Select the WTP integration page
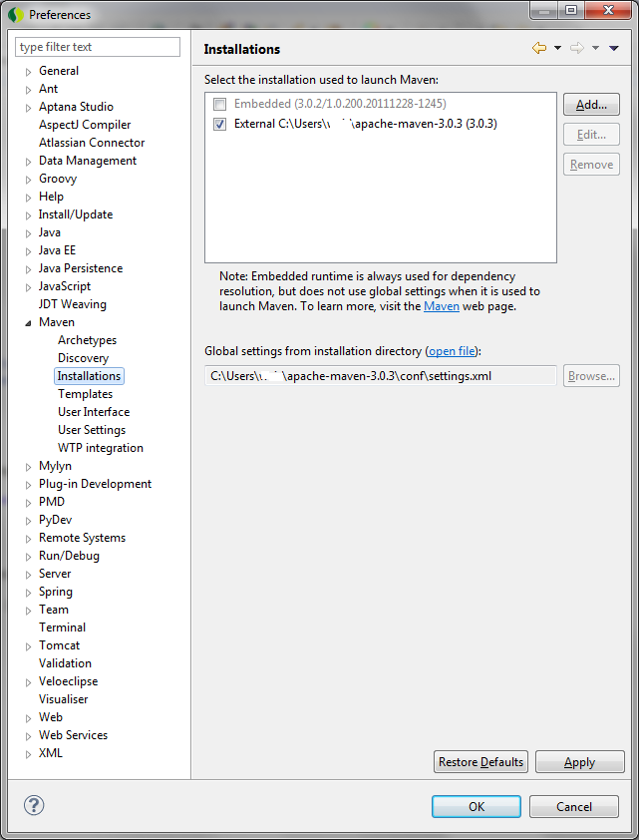Viewport: 639px width, 840px height. 100,448
